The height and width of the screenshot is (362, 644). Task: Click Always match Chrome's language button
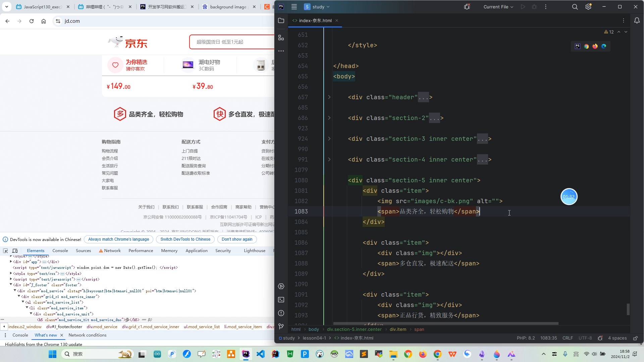118,239
